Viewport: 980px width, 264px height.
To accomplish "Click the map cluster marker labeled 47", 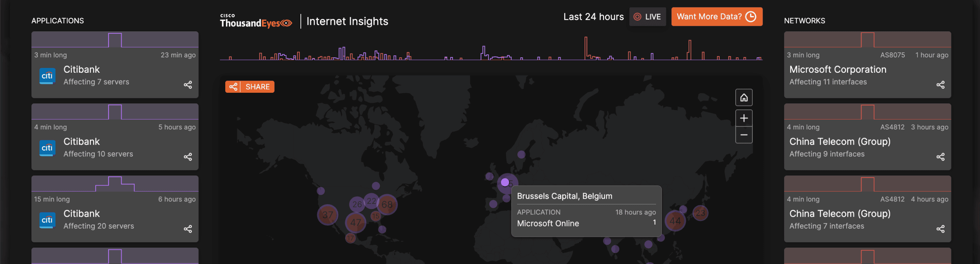I will click(356, 222).
